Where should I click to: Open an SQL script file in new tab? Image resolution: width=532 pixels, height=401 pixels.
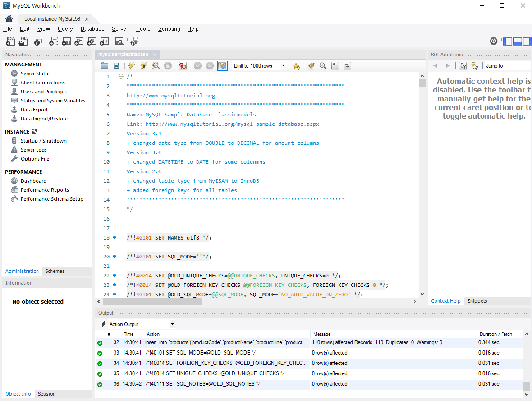[23, 41]
